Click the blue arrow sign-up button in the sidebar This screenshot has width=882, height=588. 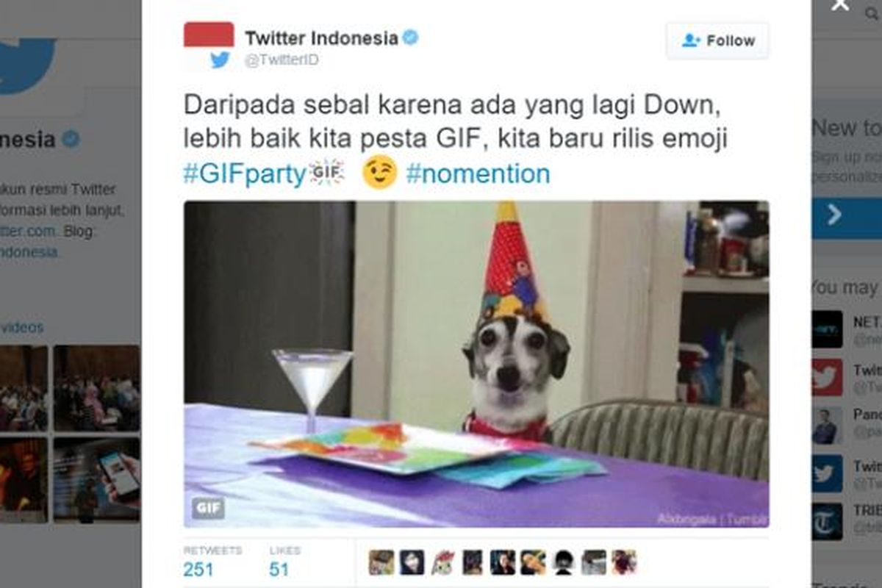click(x=847, y=215)
